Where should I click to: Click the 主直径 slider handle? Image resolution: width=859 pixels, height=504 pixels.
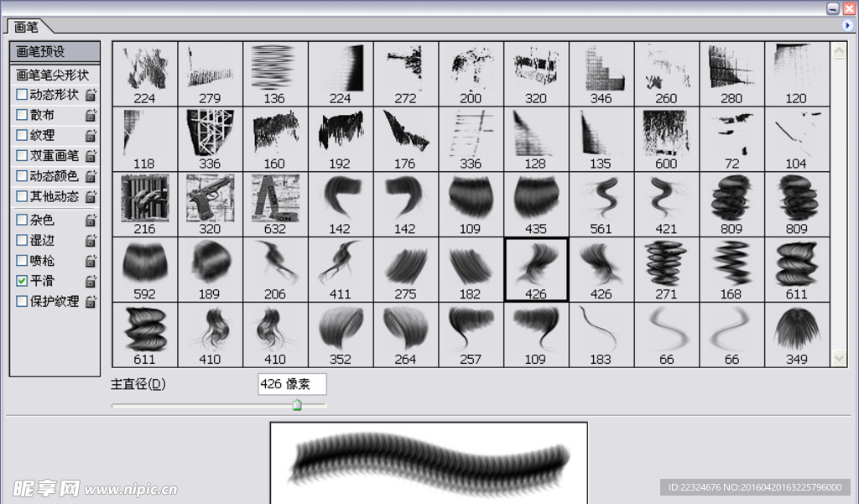[297, 405]
